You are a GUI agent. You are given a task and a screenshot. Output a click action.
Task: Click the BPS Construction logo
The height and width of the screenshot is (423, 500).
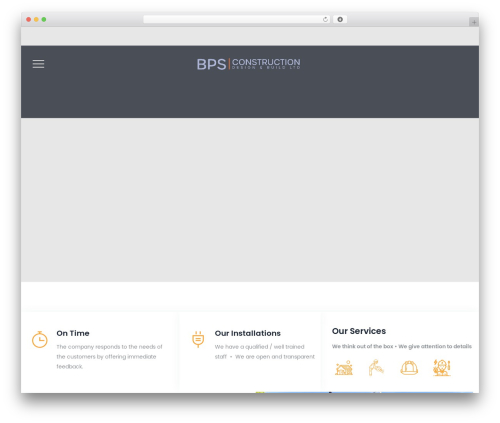248,64
